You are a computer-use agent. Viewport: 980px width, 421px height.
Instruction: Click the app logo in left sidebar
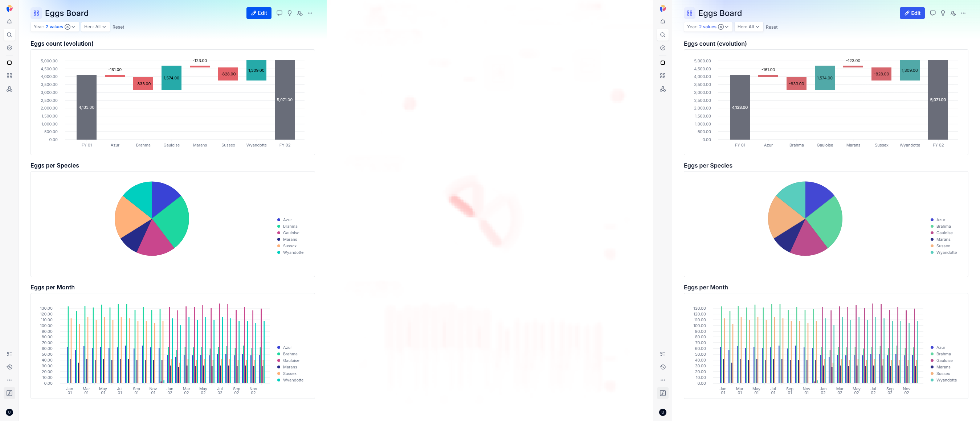[9, 8]
